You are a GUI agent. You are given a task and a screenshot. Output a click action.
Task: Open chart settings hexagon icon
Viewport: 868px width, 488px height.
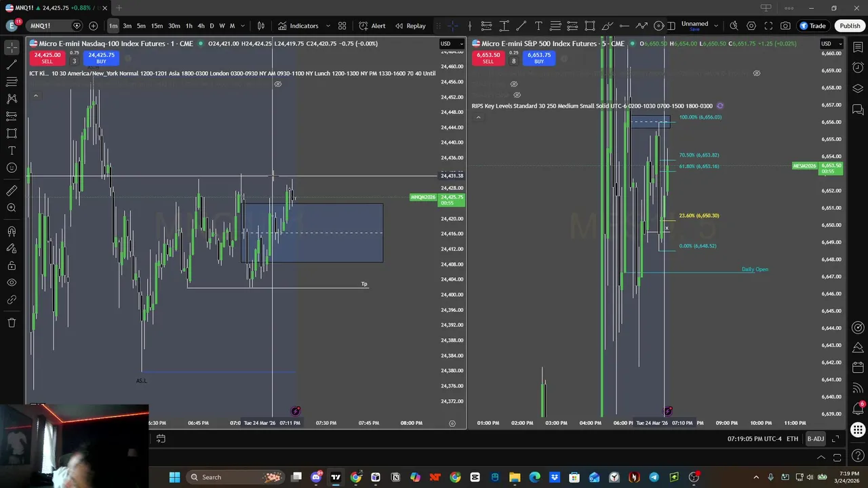coord(751,26)
